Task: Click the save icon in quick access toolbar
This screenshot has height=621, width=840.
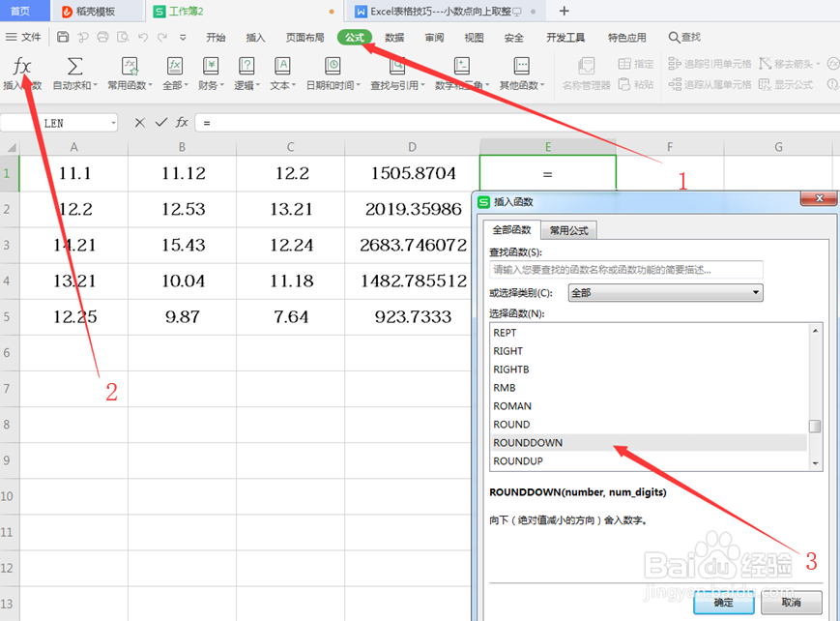Action: pyautogui.click(x=63, y=37)
